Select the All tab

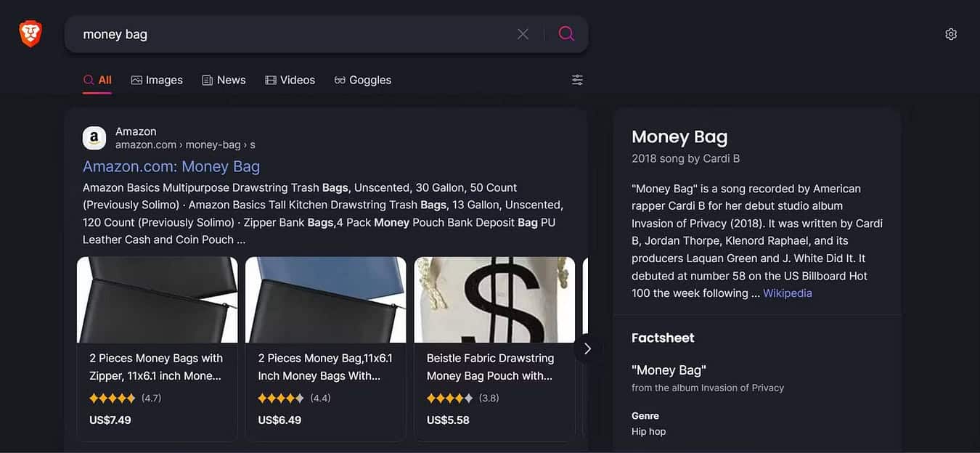[97, 80]
